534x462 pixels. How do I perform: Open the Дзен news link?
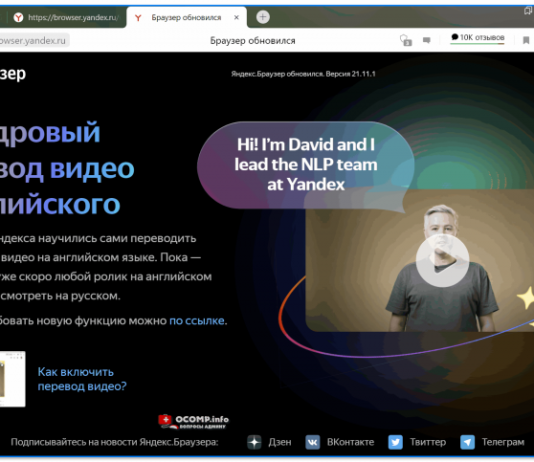(x=280, y=442)
